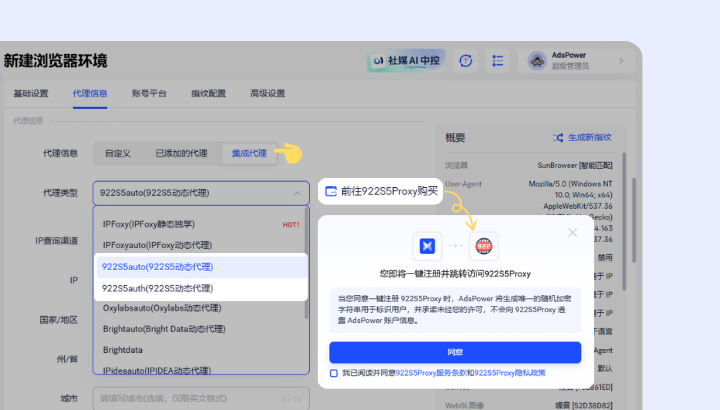This screenshot has height=410, width=720.
Task: Collapse the 代理类型 dropdown
Action: [x=297, y=193]
